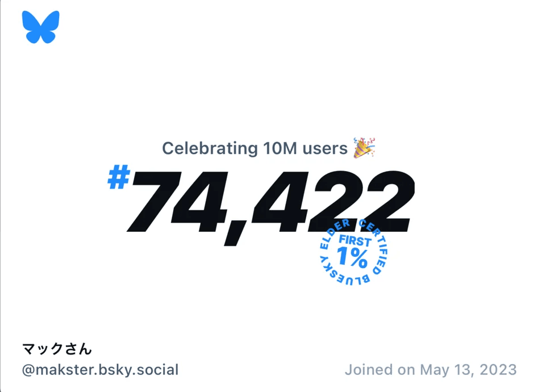Click the blue hash symbol

point(119,178)
